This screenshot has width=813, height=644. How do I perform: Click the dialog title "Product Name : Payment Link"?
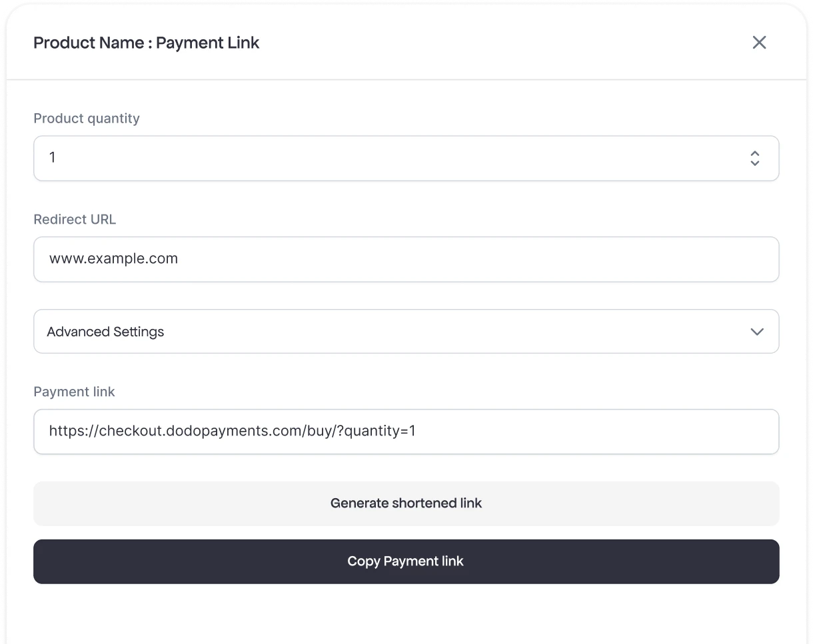pos(147,43)
